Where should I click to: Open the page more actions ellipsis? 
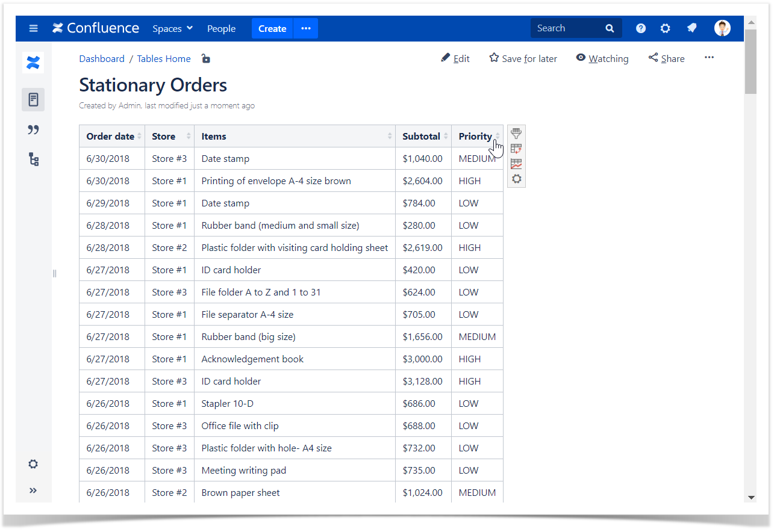709,58
